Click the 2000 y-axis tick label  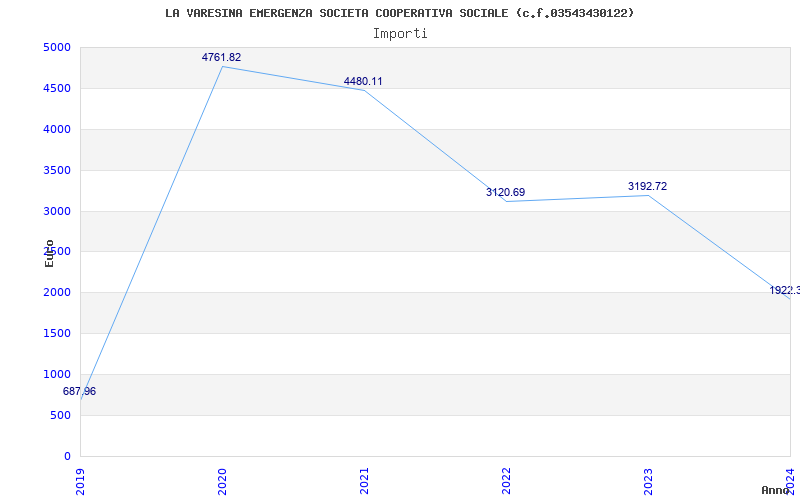pos(57,292)
